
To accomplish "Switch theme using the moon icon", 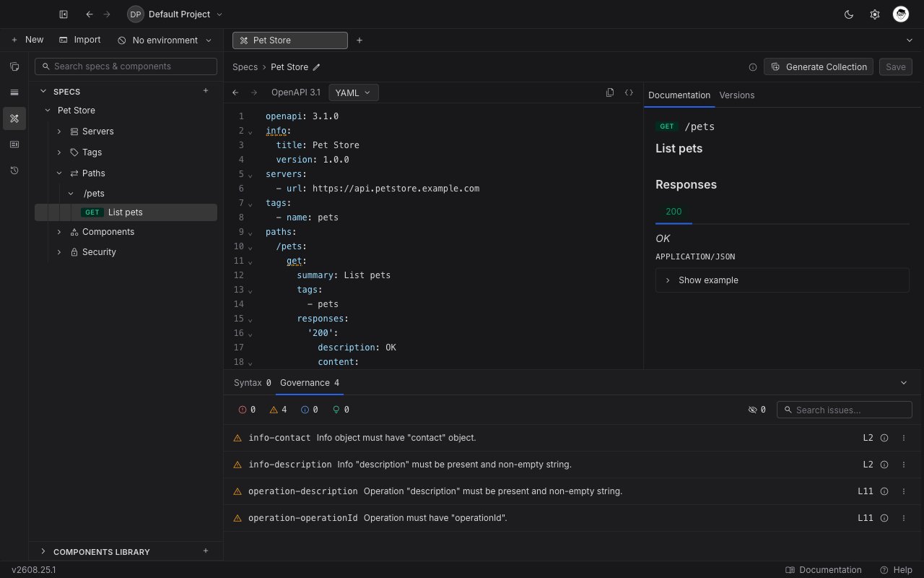I will 849,14.
